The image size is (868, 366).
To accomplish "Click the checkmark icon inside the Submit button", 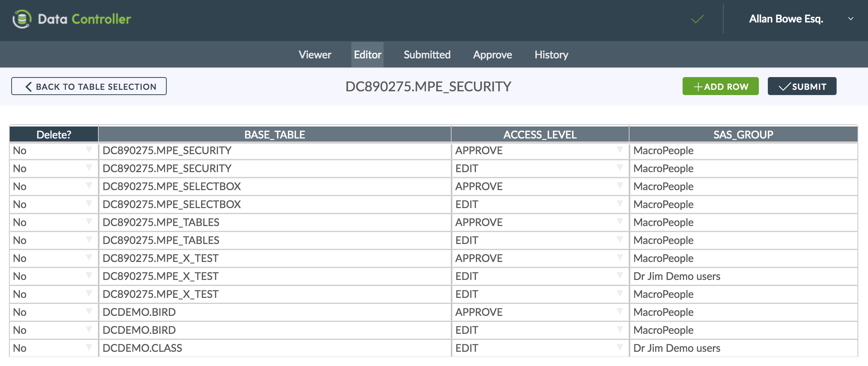I will (784, 86).
